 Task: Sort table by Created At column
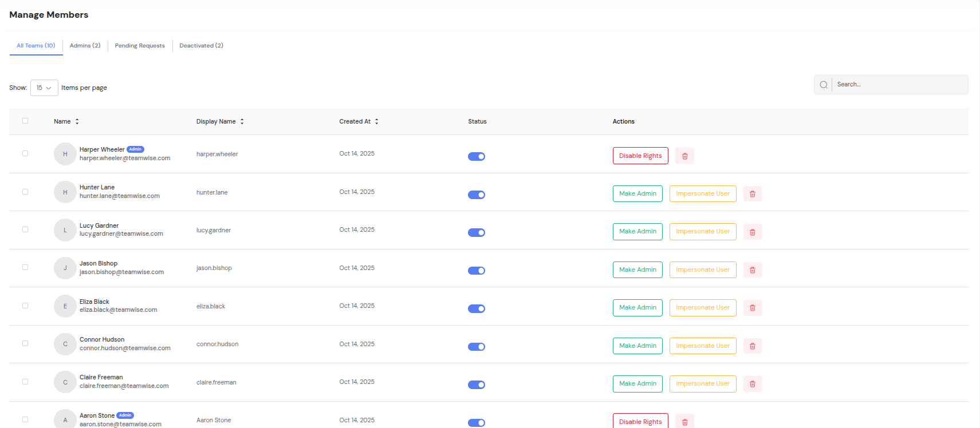point(376,121)
